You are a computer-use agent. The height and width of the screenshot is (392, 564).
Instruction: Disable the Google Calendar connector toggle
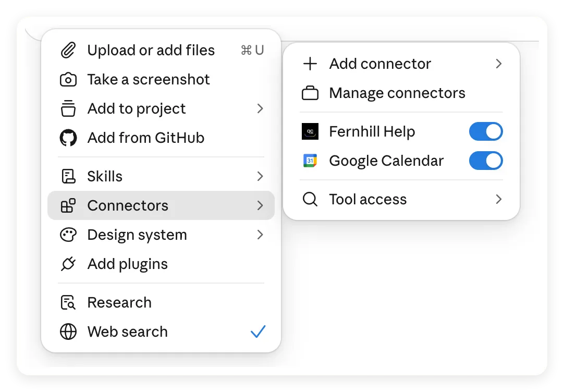tap(486, 161)
